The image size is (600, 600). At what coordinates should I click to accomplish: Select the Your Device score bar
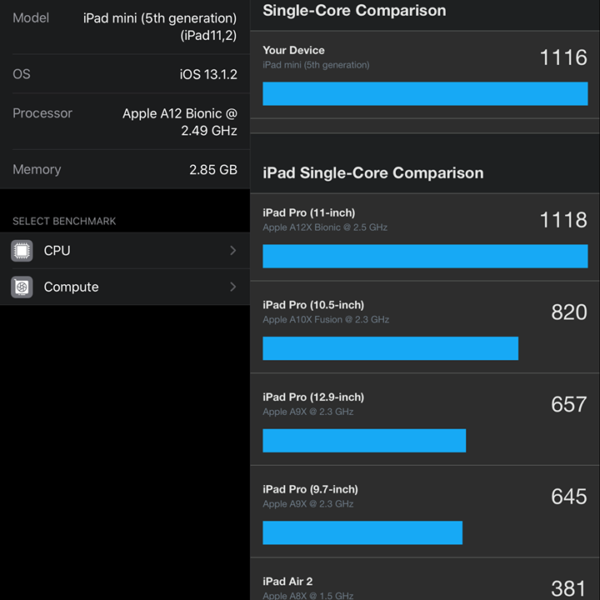425,93
